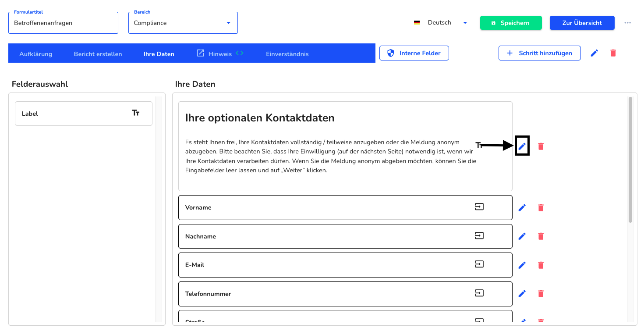Select the Telefonnummer field row

(345, 294)
